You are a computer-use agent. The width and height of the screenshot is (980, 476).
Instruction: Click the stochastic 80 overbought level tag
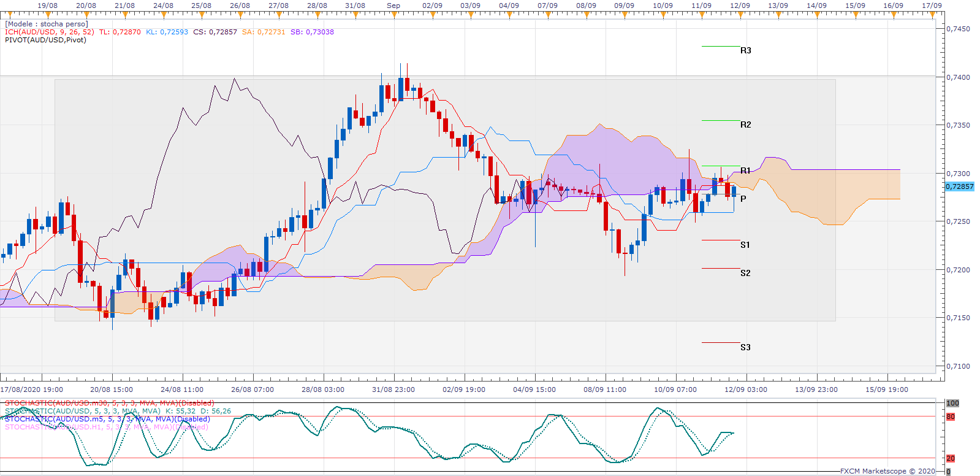click(x=951, y=417)
